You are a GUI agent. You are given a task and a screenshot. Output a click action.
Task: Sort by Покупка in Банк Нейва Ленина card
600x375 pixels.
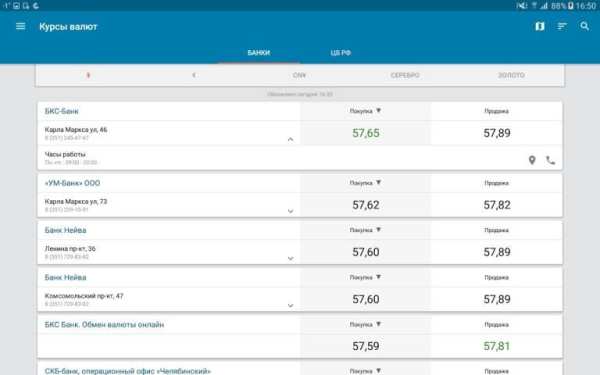(x=365, y=230)
